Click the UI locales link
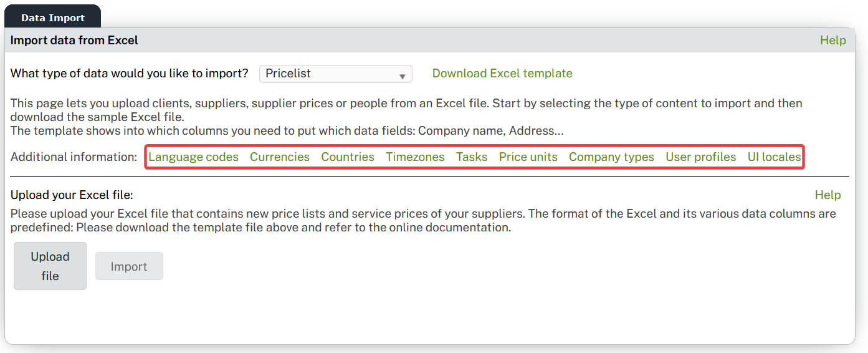This screenshot has height=353, width=868. click(x=774, y=157)
